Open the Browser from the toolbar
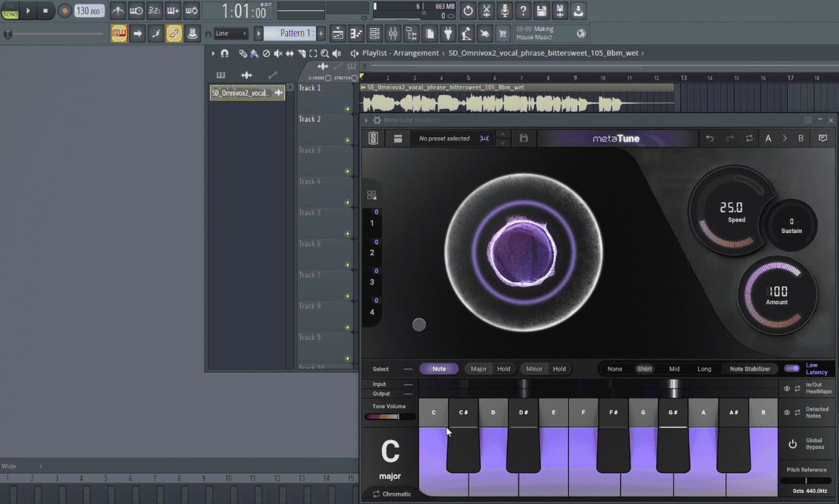Image resolution: width=839 pixels, height=504 pixels. pyautogui.click(x=412, y=33)
